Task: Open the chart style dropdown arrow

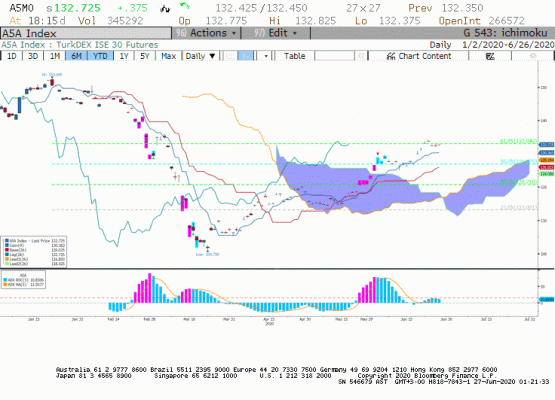Action: click(265, 56)
